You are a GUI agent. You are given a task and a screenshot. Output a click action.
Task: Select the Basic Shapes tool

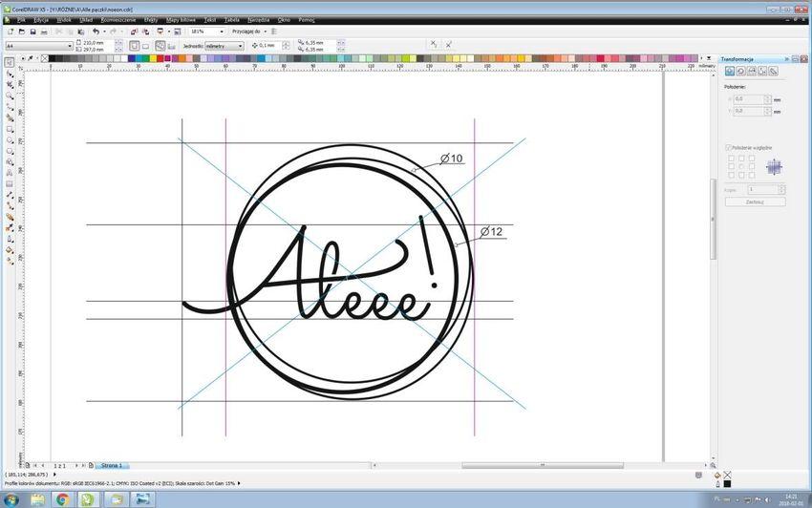(10, 162)
